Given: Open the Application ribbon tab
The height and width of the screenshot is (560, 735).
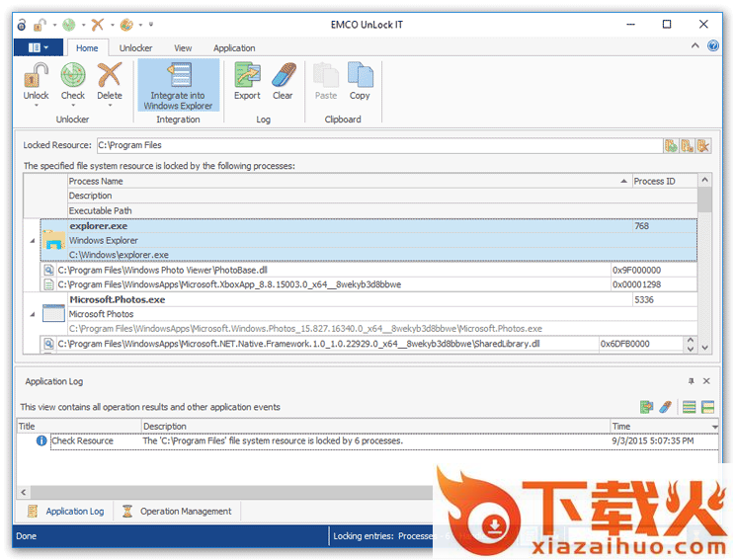Looking at the screenshot, I should coord(234,47).
